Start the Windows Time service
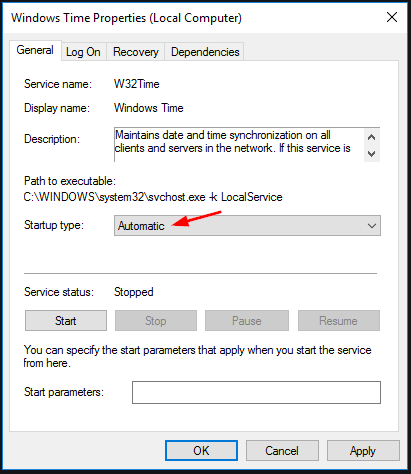The image size is (411, 474). tap(66, 321)
